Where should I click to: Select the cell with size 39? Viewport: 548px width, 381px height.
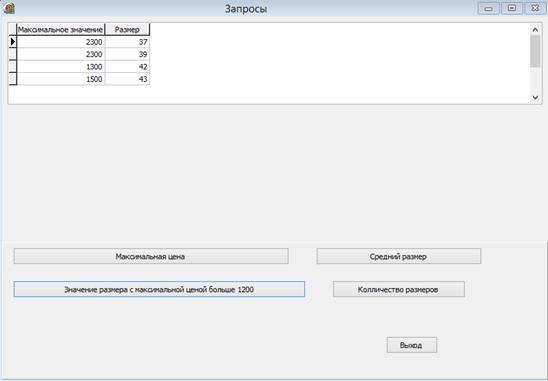coord(127,54)
